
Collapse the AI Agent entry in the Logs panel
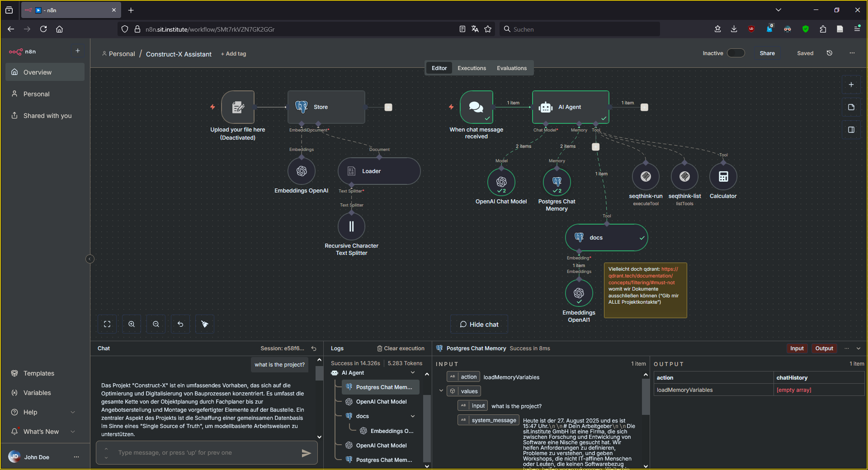click(x=412, y=373)
